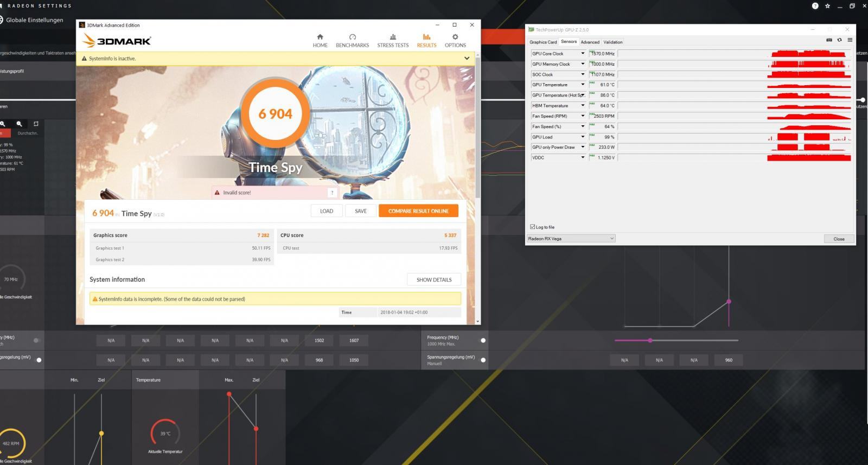Open the 3DMark BENCHMARKS section
Image resolution: width=868 pixels, height=465 pixels.
pyautogui.click(x=352, y=41)
